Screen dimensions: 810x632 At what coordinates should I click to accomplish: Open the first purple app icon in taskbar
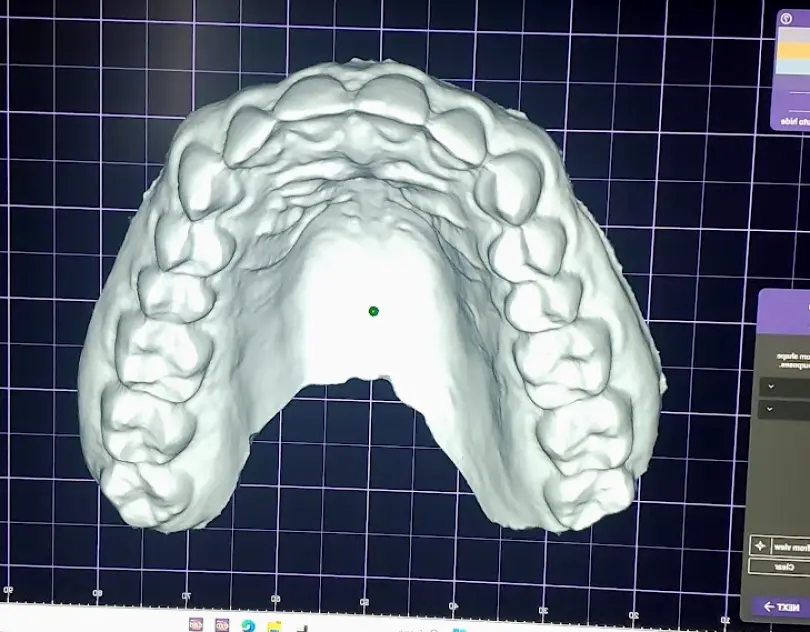pyautogui.click(x=196, y=624)
